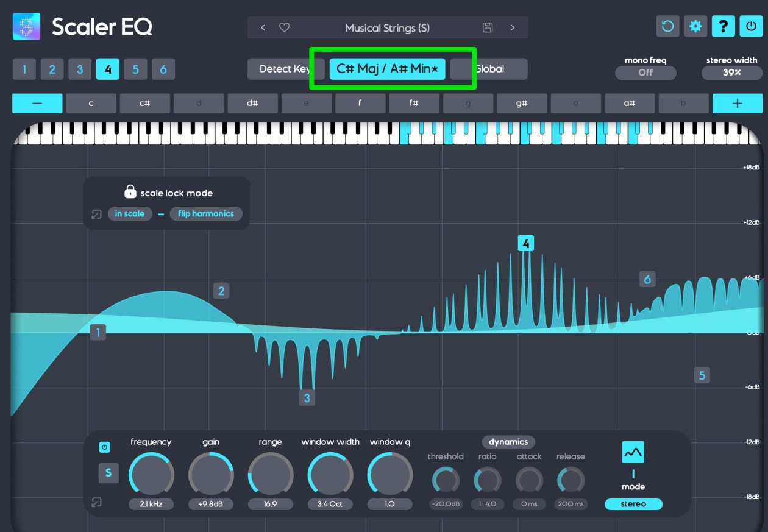Toggle note d# in scale

(x=252, y=103)
